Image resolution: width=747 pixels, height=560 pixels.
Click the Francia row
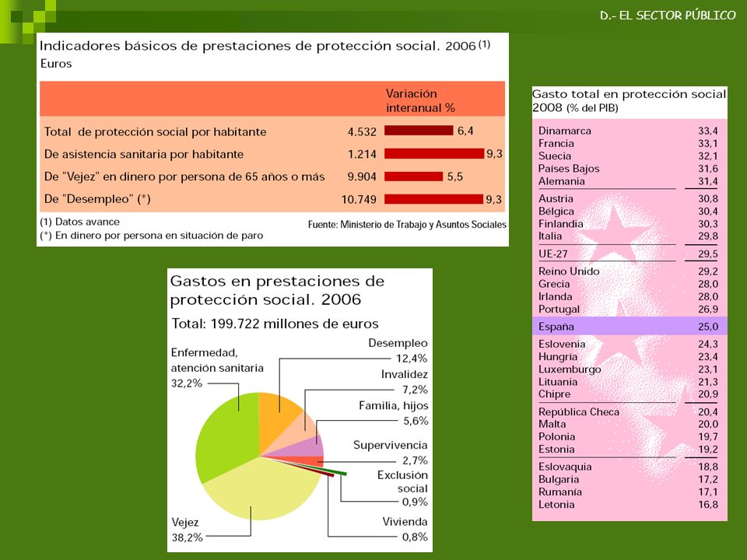coord(628,143)
